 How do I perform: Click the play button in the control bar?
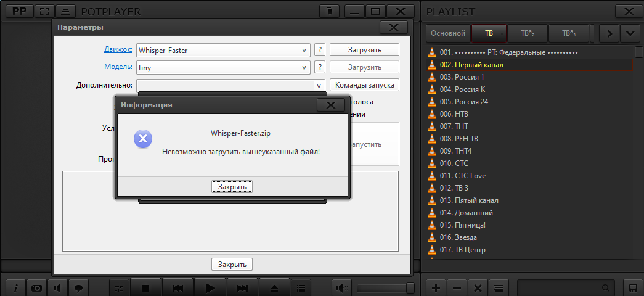tap(210, 287)
